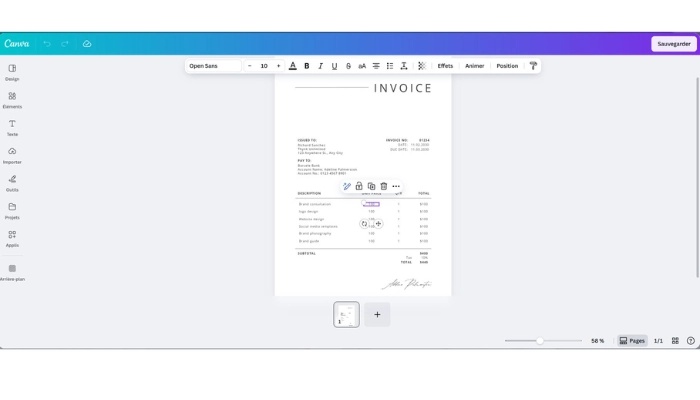This screenshot has width=700, height=400.
Task: Open letter and line spacing options
Action: [x=404, y=66]
